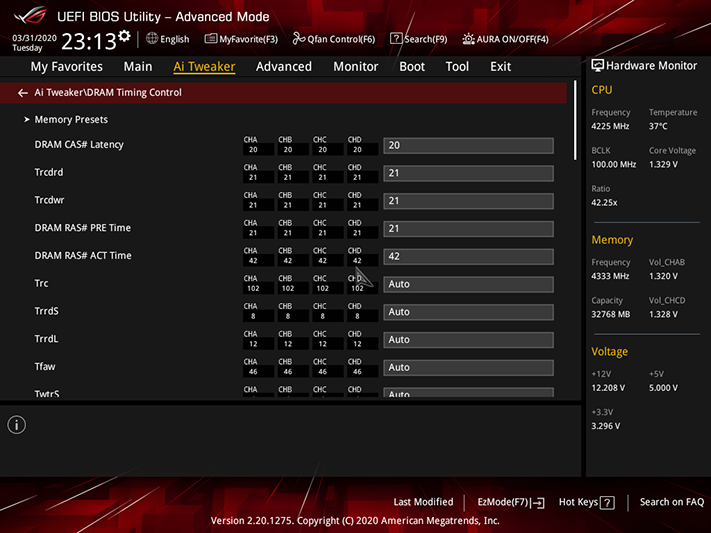Click the CHC value 46 in Tfaw row

(322, 372)
